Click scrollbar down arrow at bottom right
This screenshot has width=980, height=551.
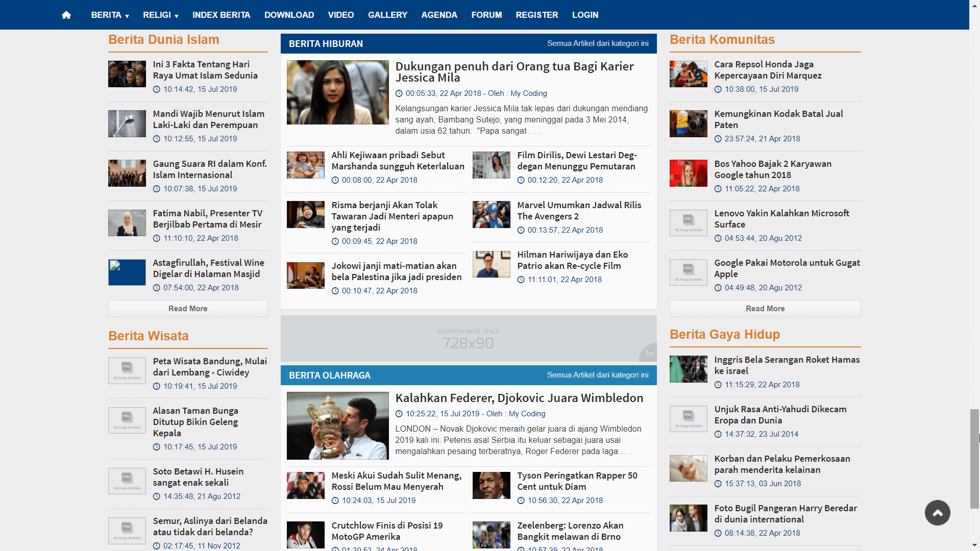tap(974, 546)
